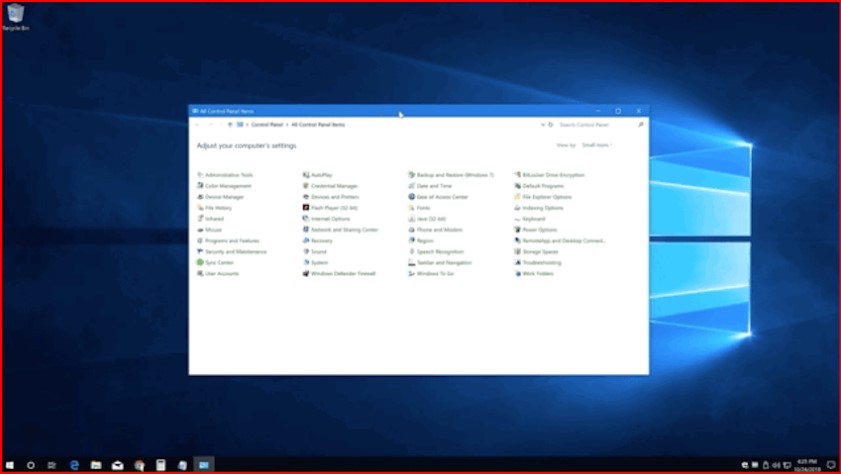Viewport: 841px width, 474px height.
Task: Open the Recovery icon
Action: click(306, 241)
